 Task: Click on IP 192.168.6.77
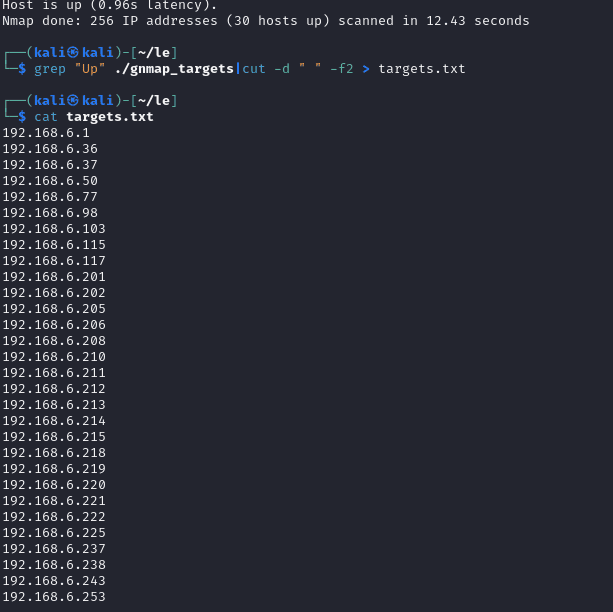click(x=50, y=197)
